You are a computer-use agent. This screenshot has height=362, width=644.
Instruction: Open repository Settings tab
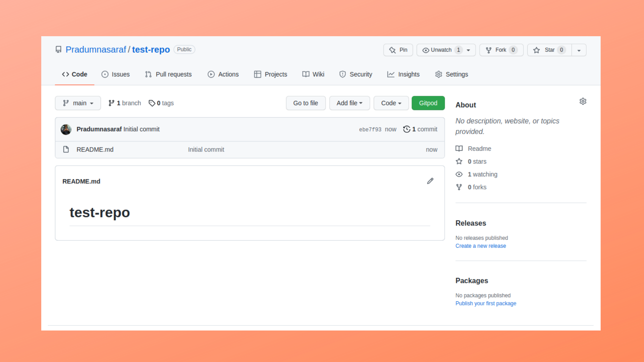[451, 74]
